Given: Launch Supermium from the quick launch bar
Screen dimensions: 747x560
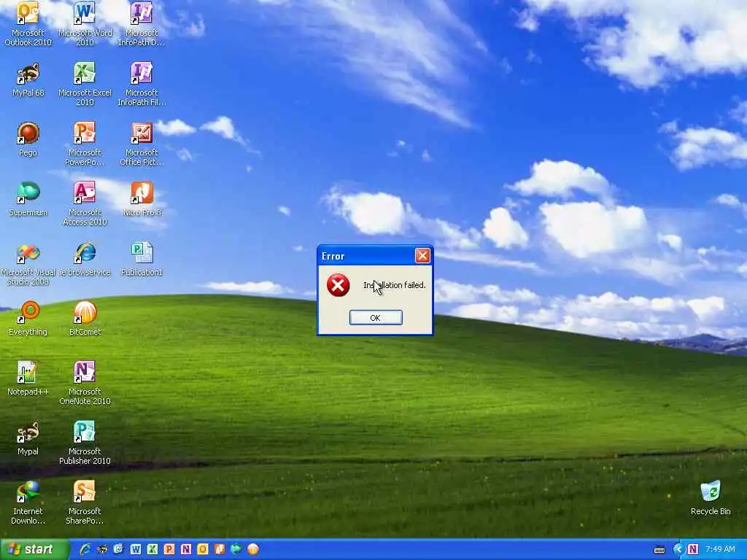Looking at the screenshot, I should pos(236,550).
